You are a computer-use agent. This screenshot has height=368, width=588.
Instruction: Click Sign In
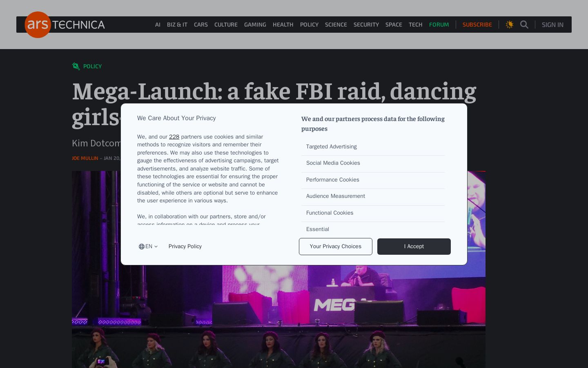552,25
